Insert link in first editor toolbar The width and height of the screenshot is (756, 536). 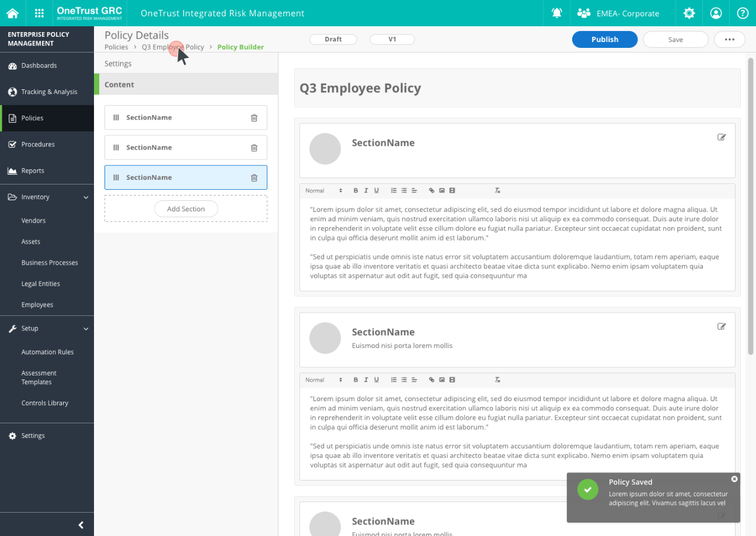point(431,191)
